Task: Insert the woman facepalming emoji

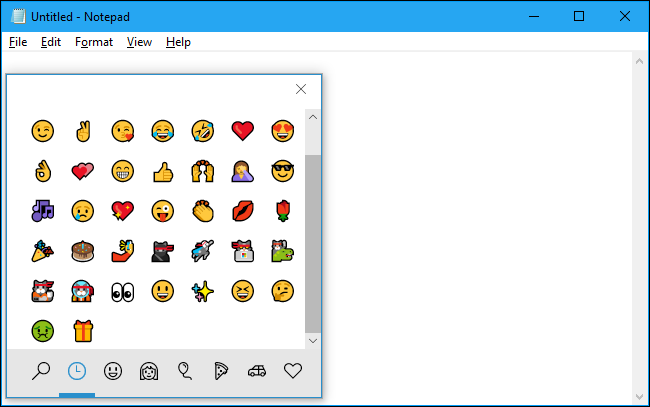Action: coord(243,171)
